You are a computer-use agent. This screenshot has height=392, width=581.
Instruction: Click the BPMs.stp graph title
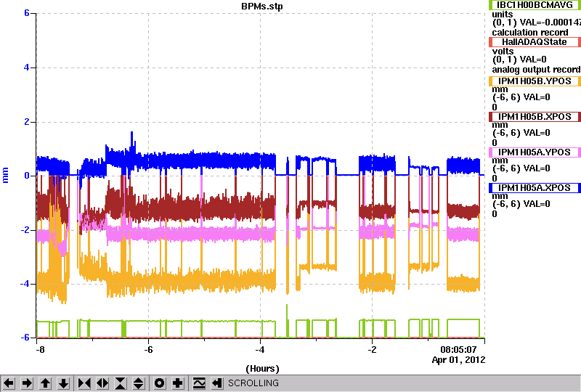tap(262, 7)
